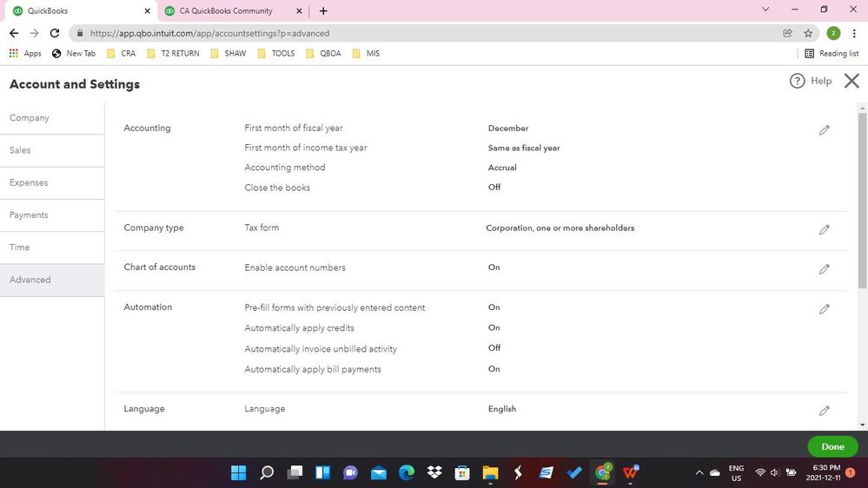This screenshot has width=868, height=488.
Task: Open Dropbox from the taskbar
Action: (x=434, y=472)
